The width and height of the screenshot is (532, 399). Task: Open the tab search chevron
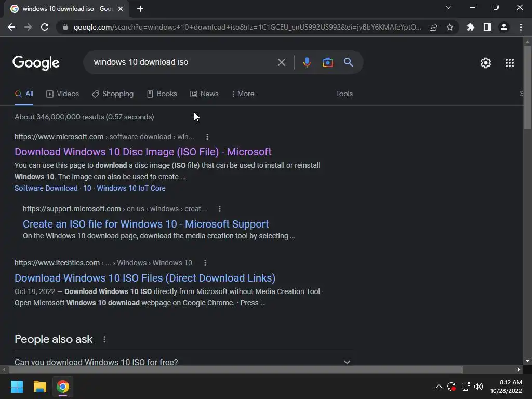pos(448,7)
